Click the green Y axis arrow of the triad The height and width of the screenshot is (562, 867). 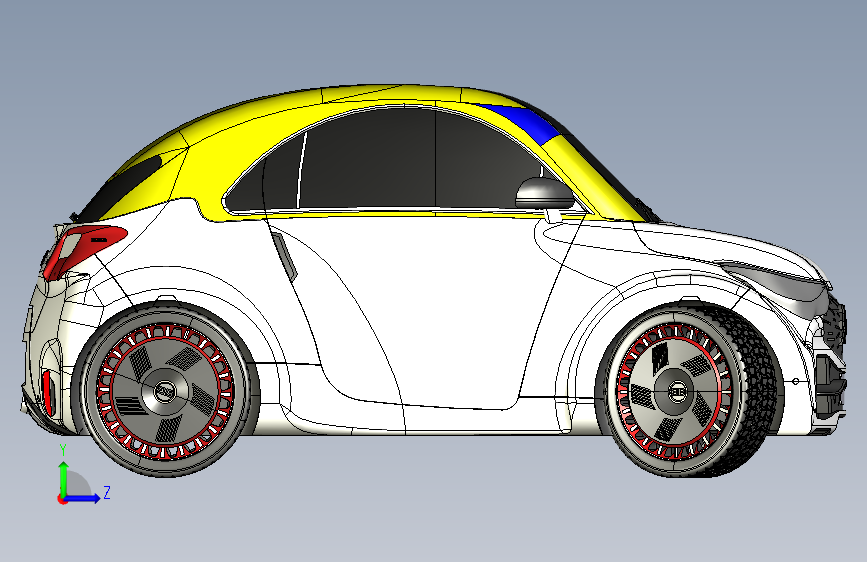click(64, 479)
